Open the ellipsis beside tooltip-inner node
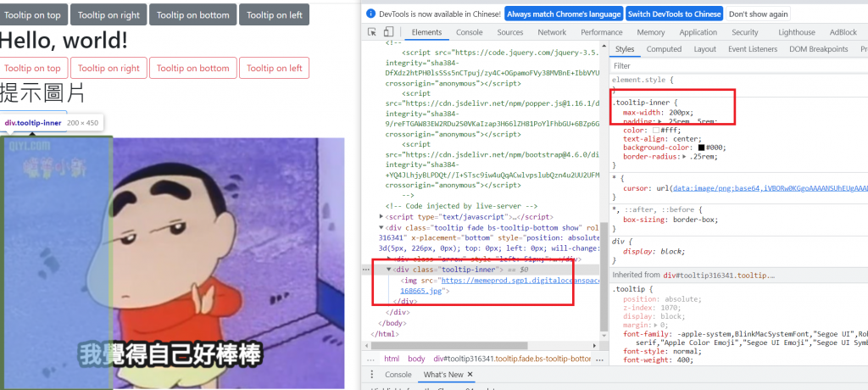868x390 pixels. pyautogui.click(x=365, y=270)
